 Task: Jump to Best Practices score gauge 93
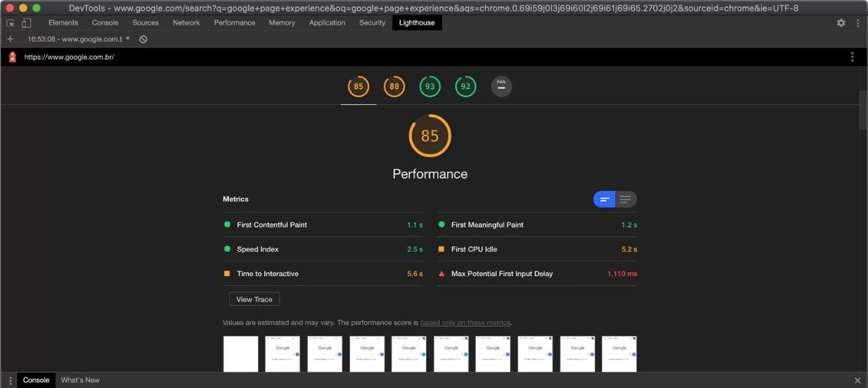pos(430,87)
